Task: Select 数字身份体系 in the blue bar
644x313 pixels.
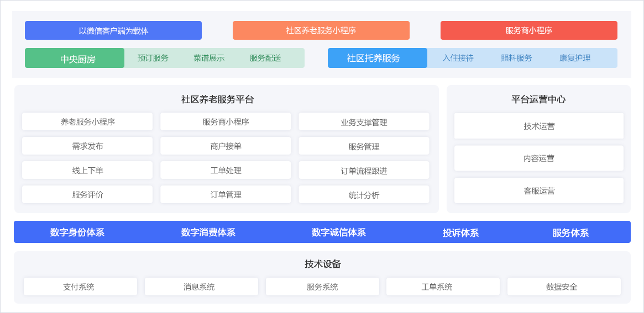Action: point(77,232)
